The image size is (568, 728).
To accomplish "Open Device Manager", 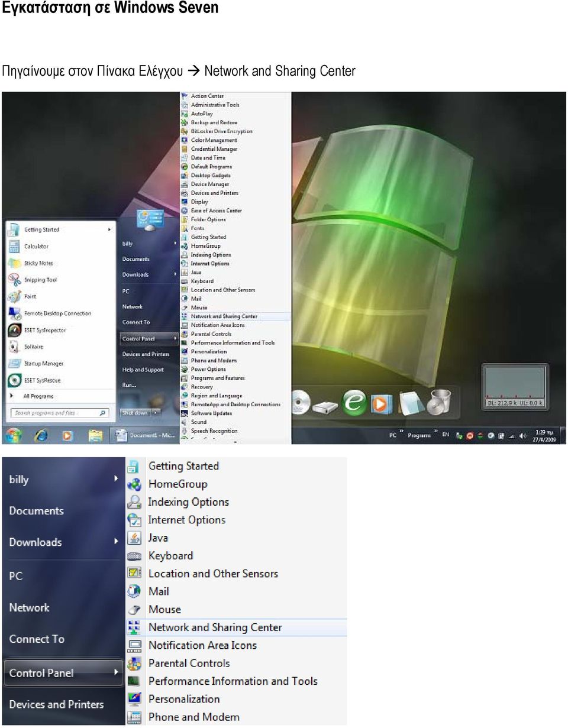I will pyautogui.click(x=209, y=184).
